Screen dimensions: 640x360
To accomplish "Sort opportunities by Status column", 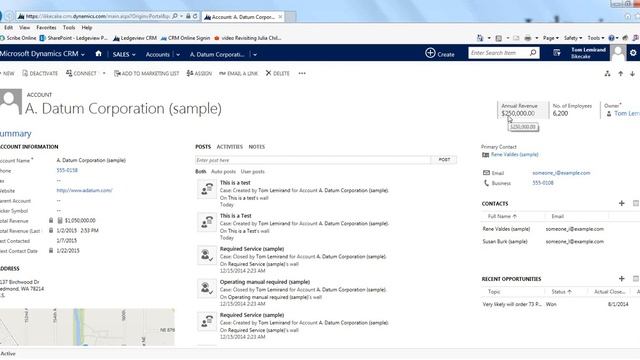I will (x=561, y=292).
